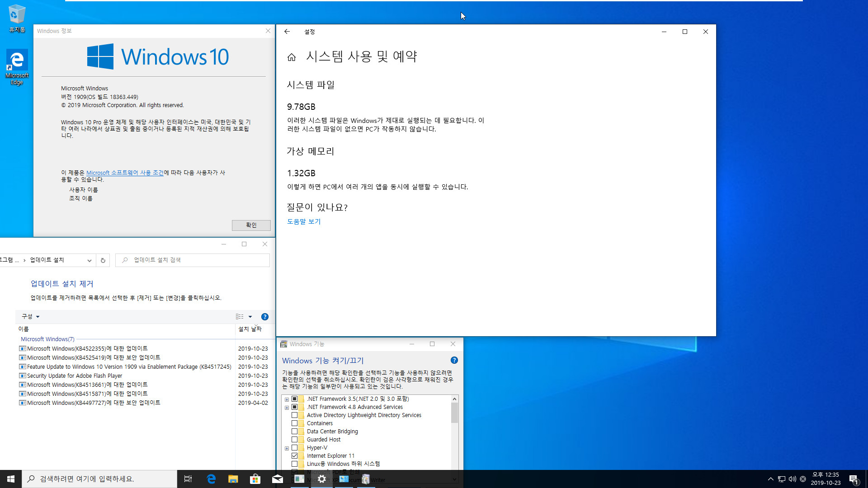The image size is (868, 488).
Task: Open the 구성 dropdown menu
Action: (31, 317)
